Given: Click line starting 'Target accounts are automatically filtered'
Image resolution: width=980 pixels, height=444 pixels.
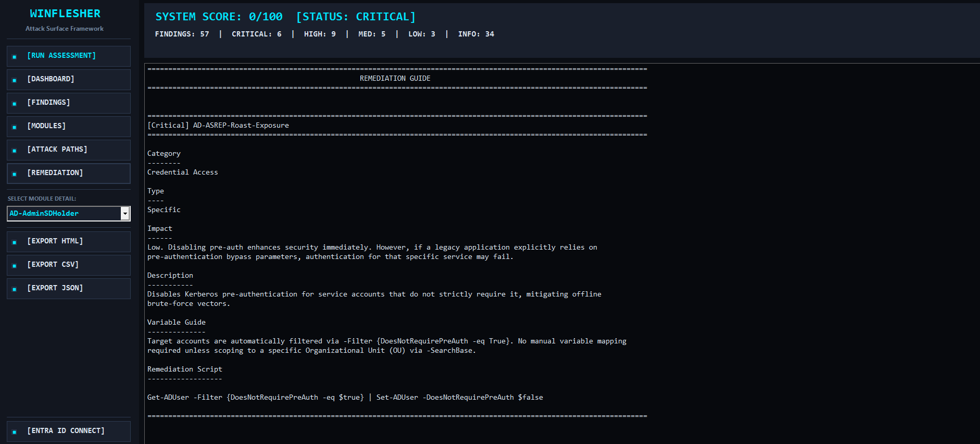Looking at the screenshot, I should [x=387, y=341].
